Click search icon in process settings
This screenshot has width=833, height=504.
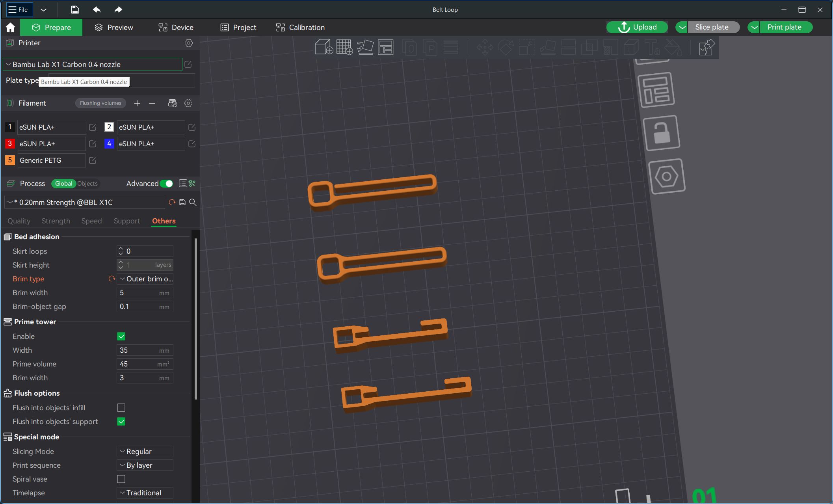(193, 203)
